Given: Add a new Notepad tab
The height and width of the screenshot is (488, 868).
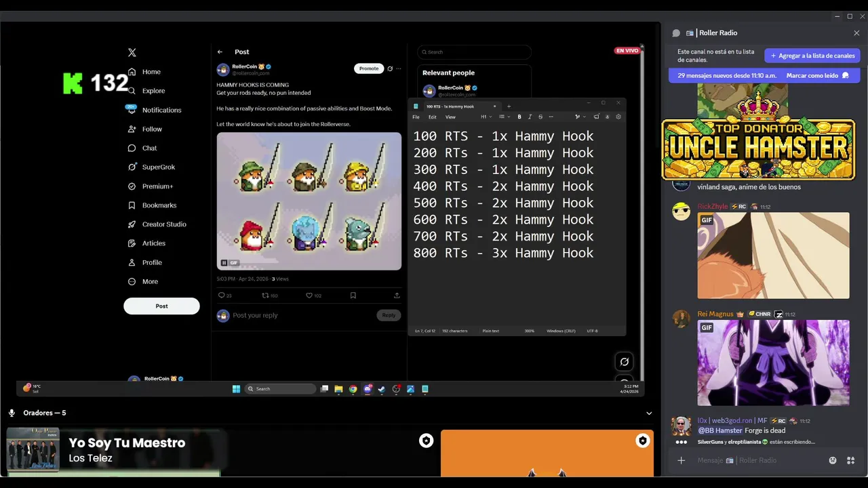Looking at the screenshot, I should coord(509,106).
